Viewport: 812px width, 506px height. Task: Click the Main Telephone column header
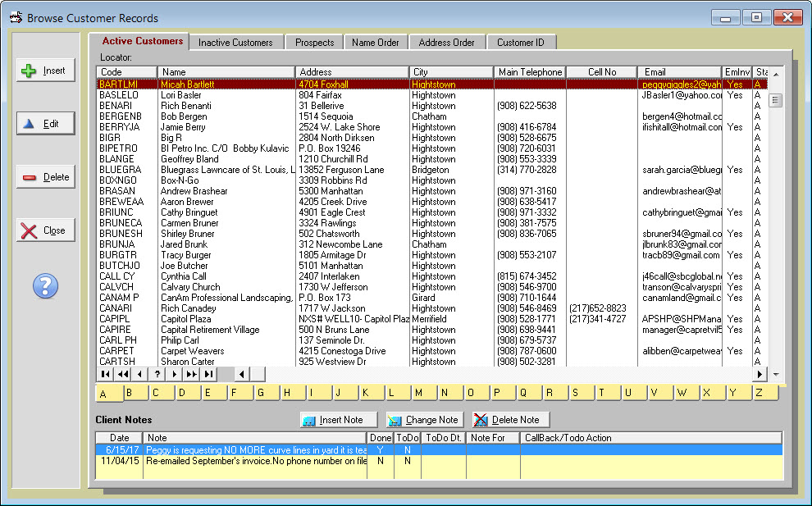(530, 72)
